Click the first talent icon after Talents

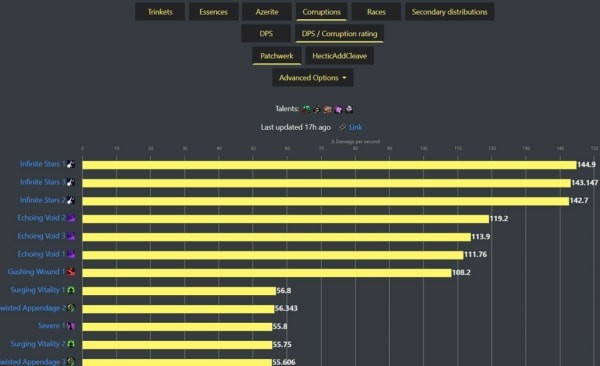tap(306, 109)
